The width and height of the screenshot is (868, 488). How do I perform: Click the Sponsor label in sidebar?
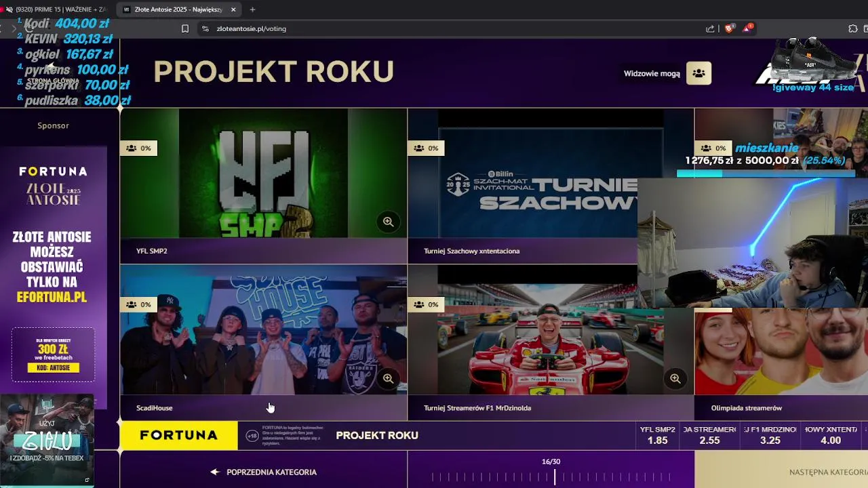pyautogui.click(x=53, y=125)
